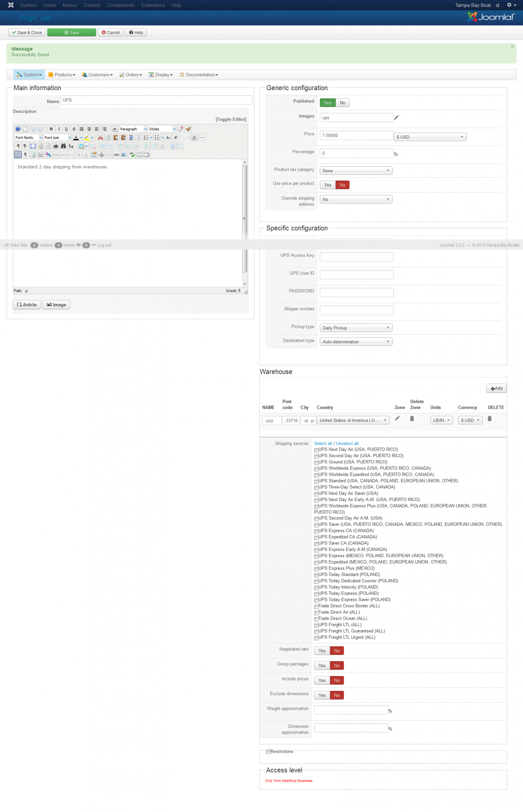
Task: Click the spellcheck abc icon
Action: 132,155
